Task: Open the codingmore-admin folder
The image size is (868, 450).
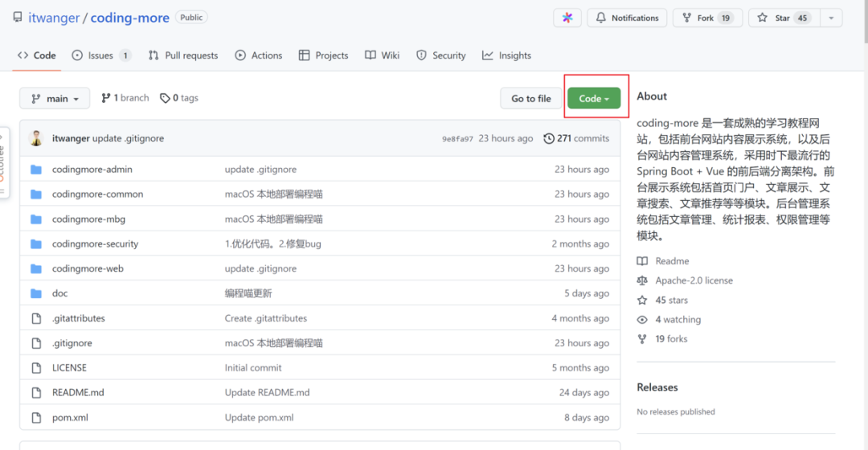Action: tap(92, 170)
